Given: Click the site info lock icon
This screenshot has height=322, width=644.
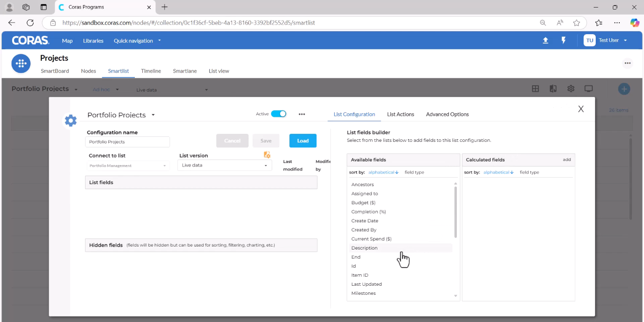Looking at the screenshot, I should tap(52, 23).
